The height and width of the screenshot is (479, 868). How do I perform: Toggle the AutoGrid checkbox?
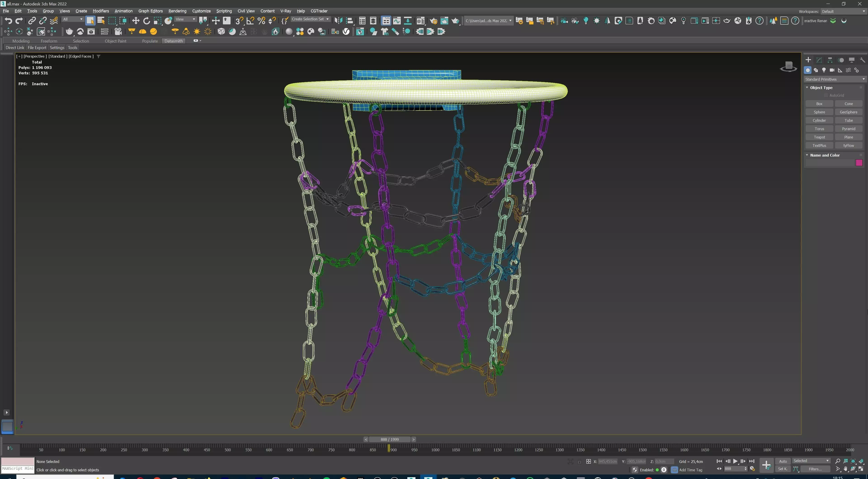click(826, 95)
